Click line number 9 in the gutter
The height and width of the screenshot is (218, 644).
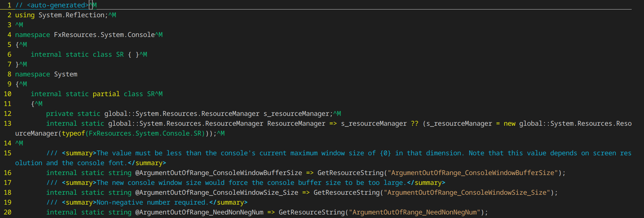click(x=10, y=84)
